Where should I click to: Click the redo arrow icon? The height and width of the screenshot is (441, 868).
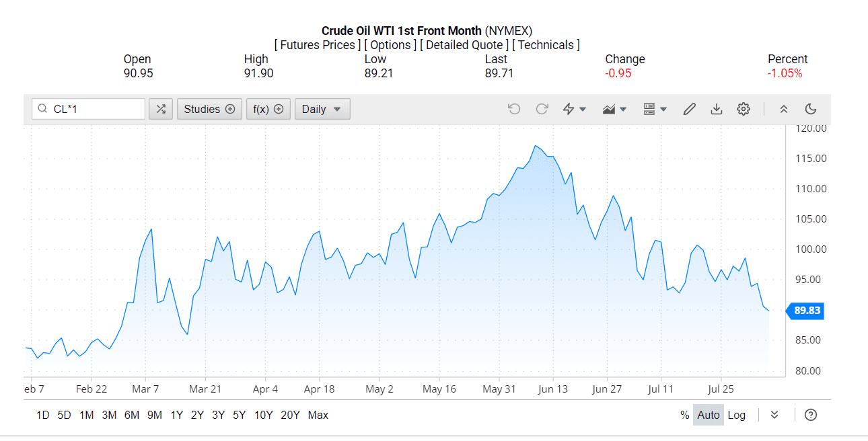[x=542, y=109]
